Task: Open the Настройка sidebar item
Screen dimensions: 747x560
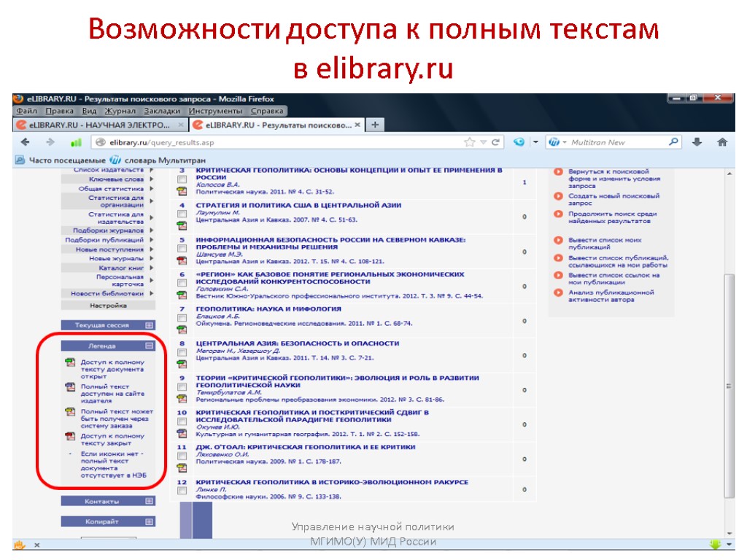Action: (x=108, y=306)
